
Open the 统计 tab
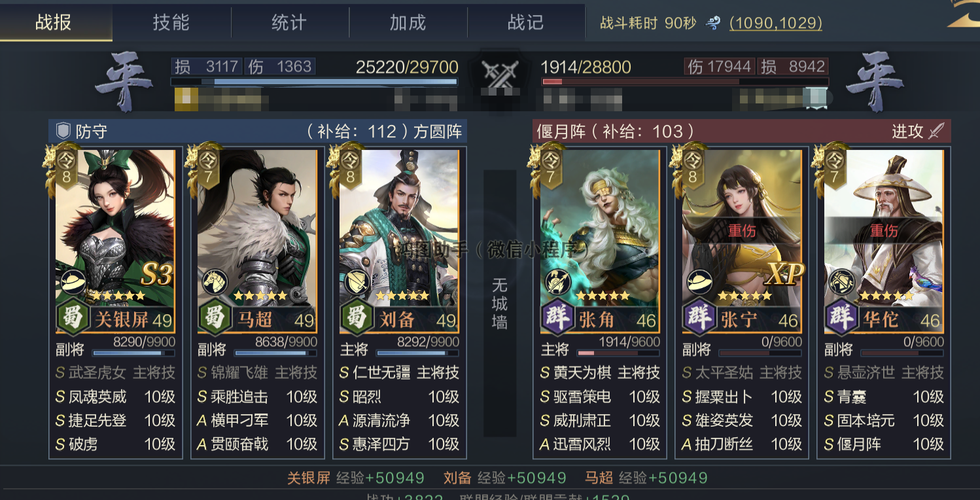pos(289,22)
